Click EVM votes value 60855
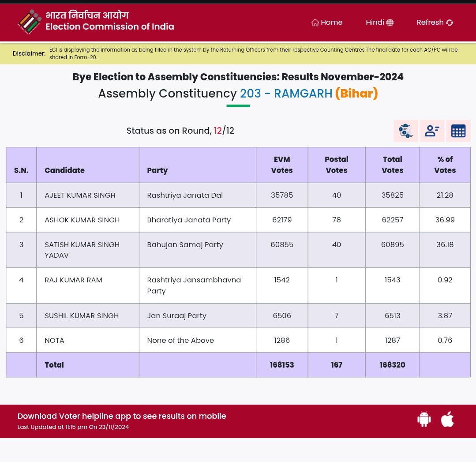476x462 pixels. tap(282, 245)
